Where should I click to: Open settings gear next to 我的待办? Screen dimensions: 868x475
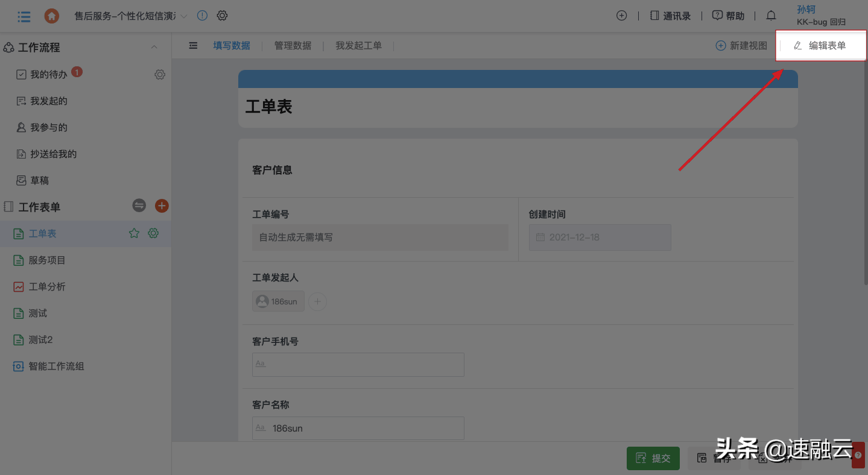[x=160, y=75]
